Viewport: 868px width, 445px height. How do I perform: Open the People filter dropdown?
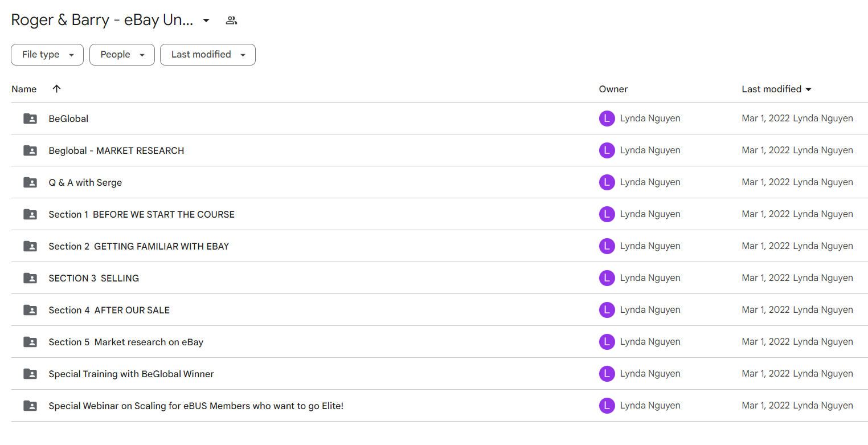(122, 55)
